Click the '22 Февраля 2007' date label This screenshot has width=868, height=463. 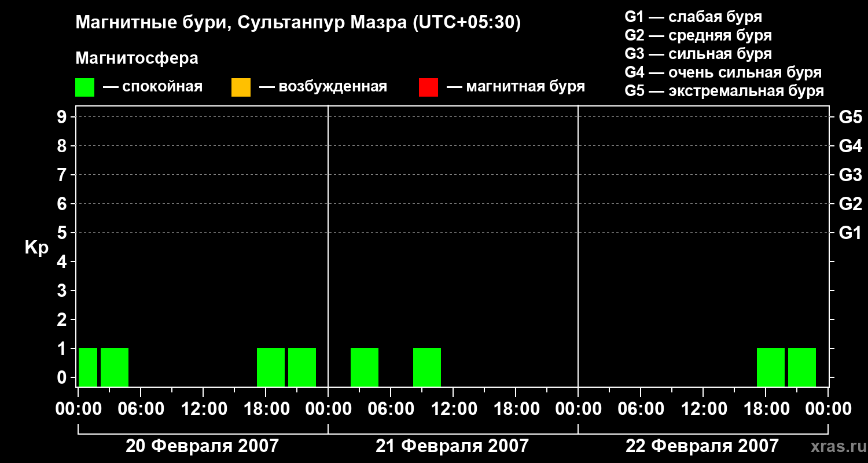(703, 446)
